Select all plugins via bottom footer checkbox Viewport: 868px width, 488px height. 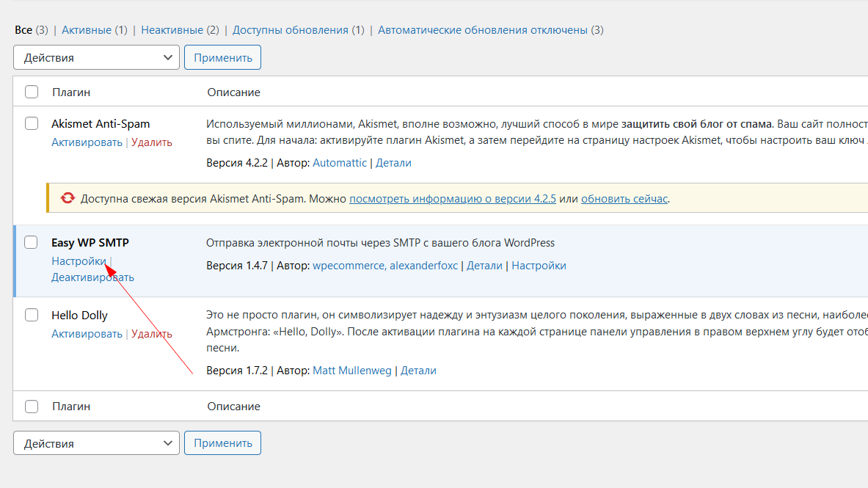pos(32,406)
